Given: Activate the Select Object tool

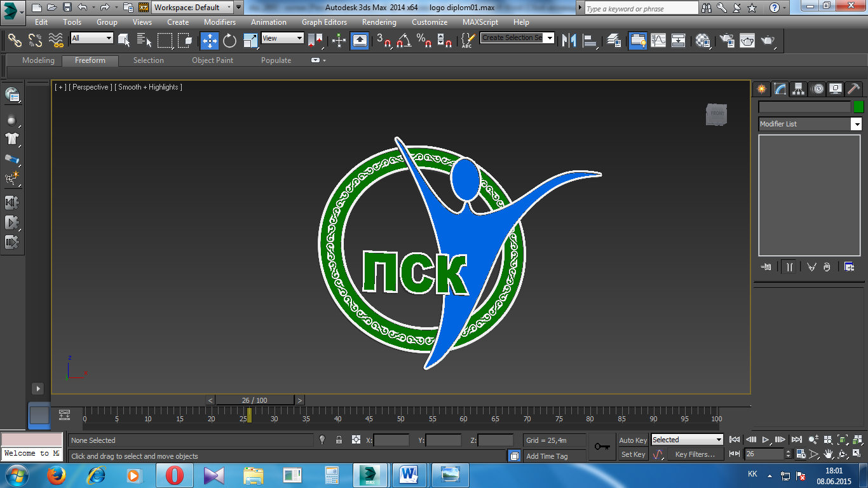Looking at the screenshot, I should point(124,40).
